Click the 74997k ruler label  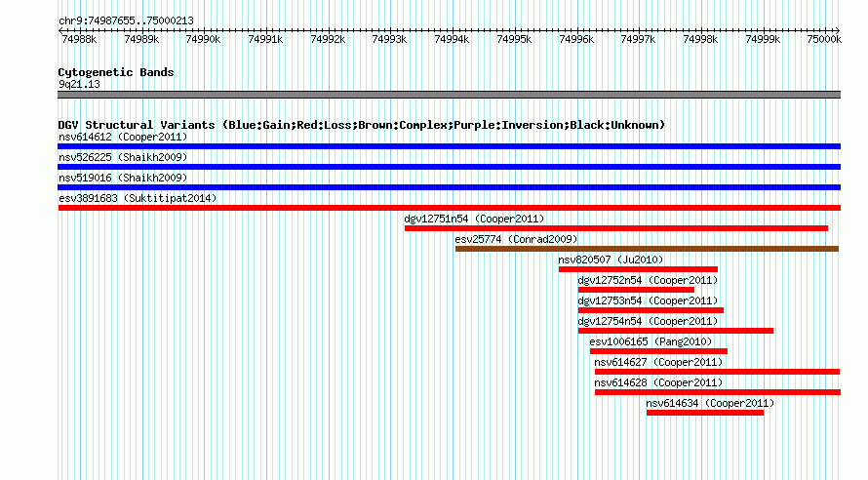click(x=639, y=39)
